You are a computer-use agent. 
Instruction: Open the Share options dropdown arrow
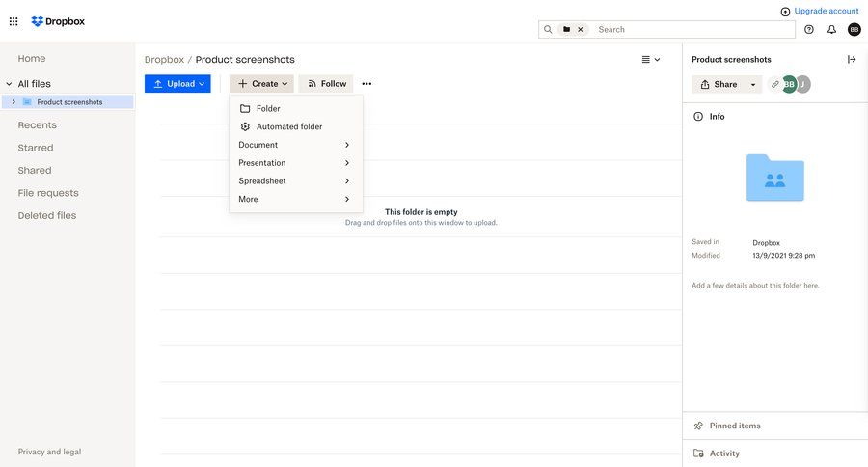753,84
